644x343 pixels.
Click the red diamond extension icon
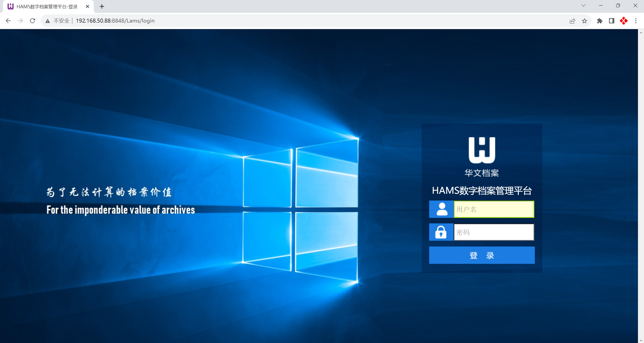(x=624, y=21)
